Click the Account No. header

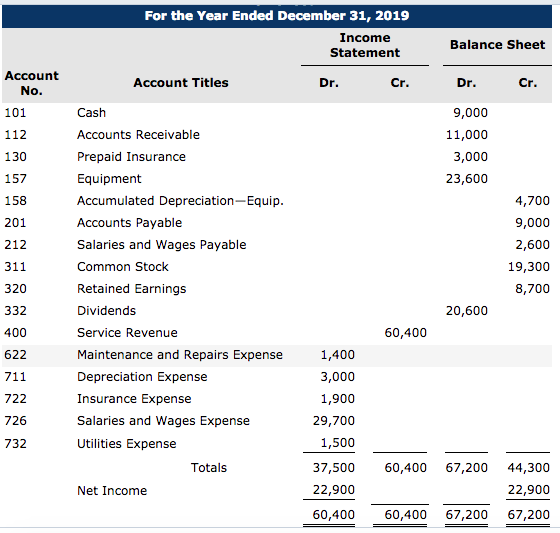31,83
